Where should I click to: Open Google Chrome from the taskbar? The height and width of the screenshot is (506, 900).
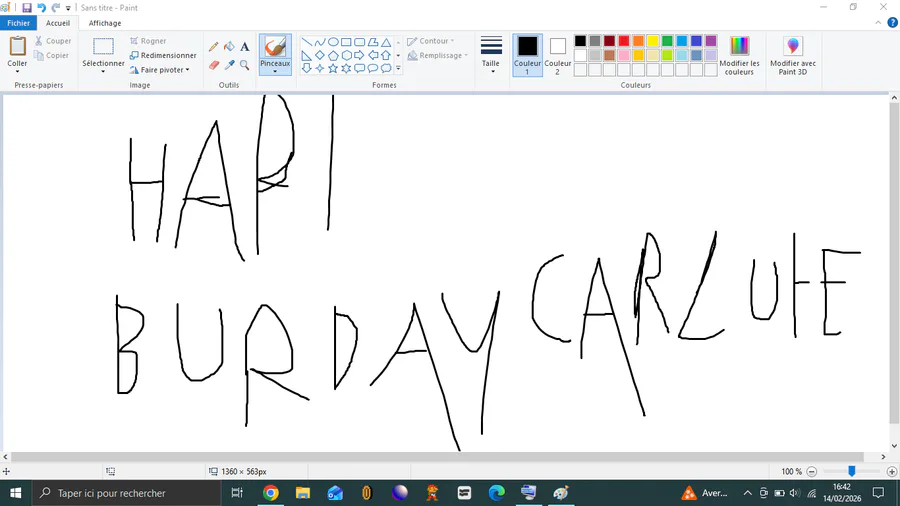pos(270,493)
